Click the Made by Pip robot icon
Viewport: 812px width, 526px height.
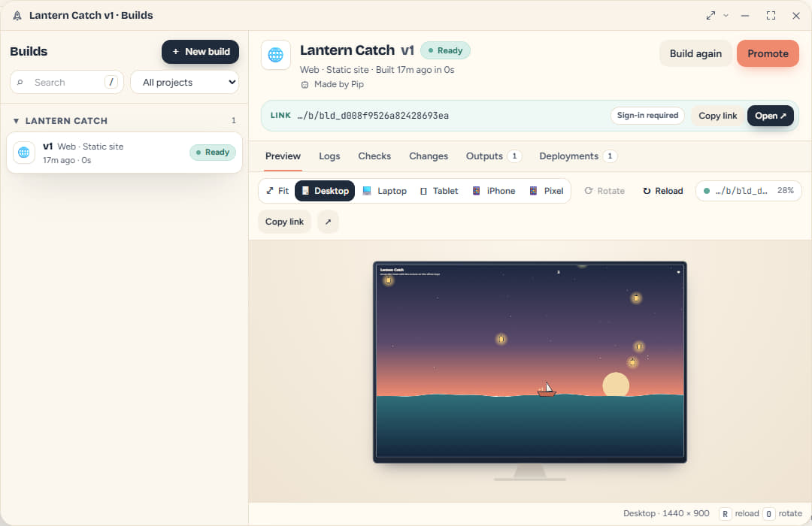tap(305, 85)
